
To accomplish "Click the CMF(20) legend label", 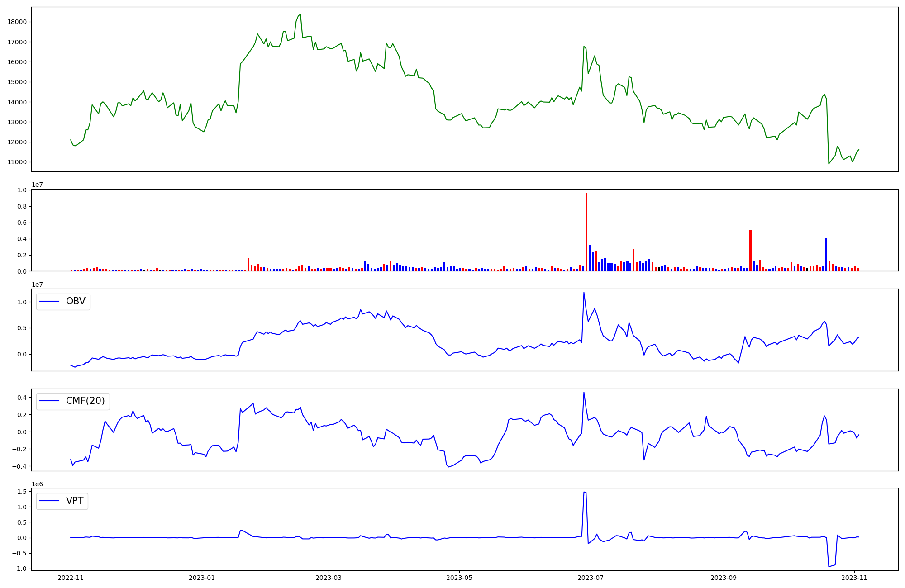I will (85, 401).
